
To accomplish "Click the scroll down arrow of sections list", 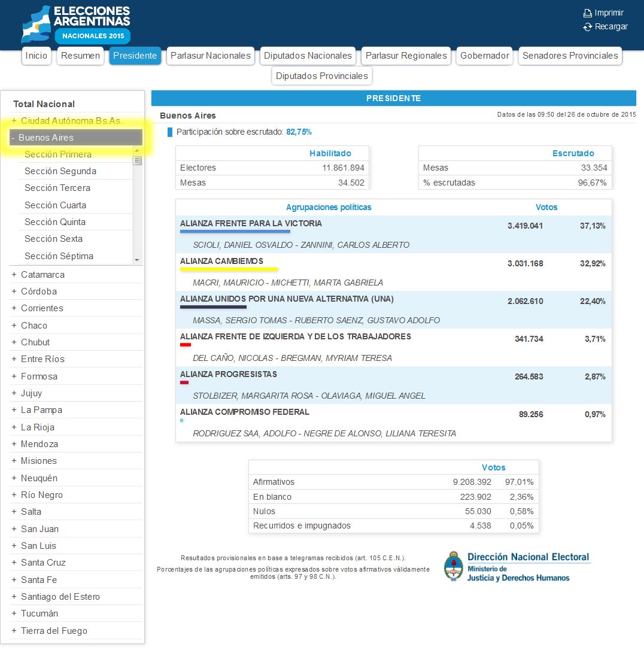I will pyautogui.click(x=137, y=260).
